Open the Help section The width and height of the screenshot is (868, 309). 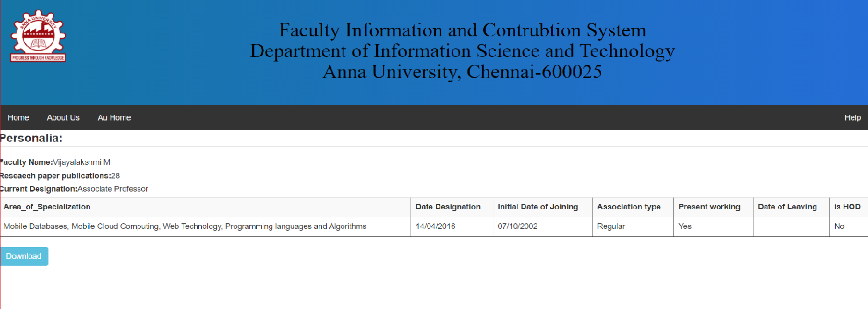click(852, 117)
